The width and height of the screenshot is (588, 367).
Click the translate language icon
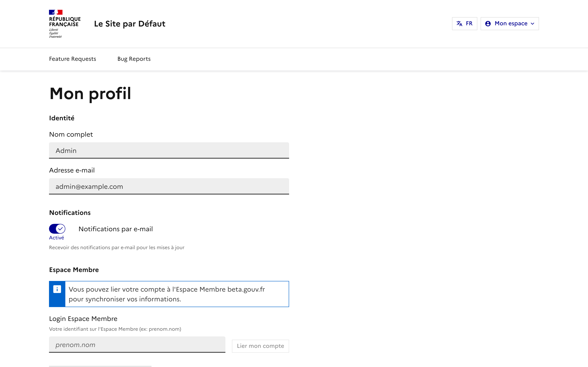point(459,23)
